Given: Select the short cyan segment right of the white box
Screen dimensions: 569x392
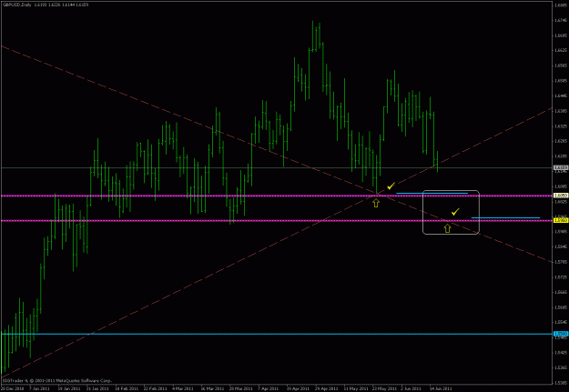Looking at the screenshot, I should coord(505,217).
